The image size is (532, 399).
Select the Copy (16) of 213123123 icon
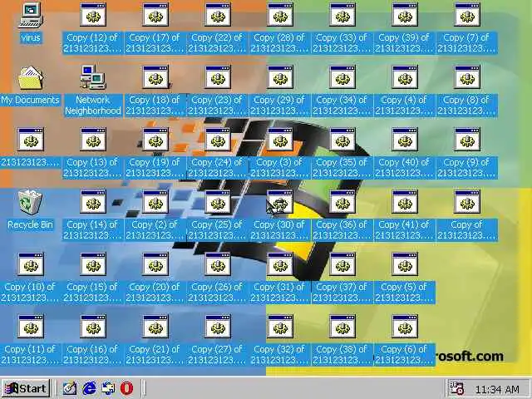pos(93,327)
